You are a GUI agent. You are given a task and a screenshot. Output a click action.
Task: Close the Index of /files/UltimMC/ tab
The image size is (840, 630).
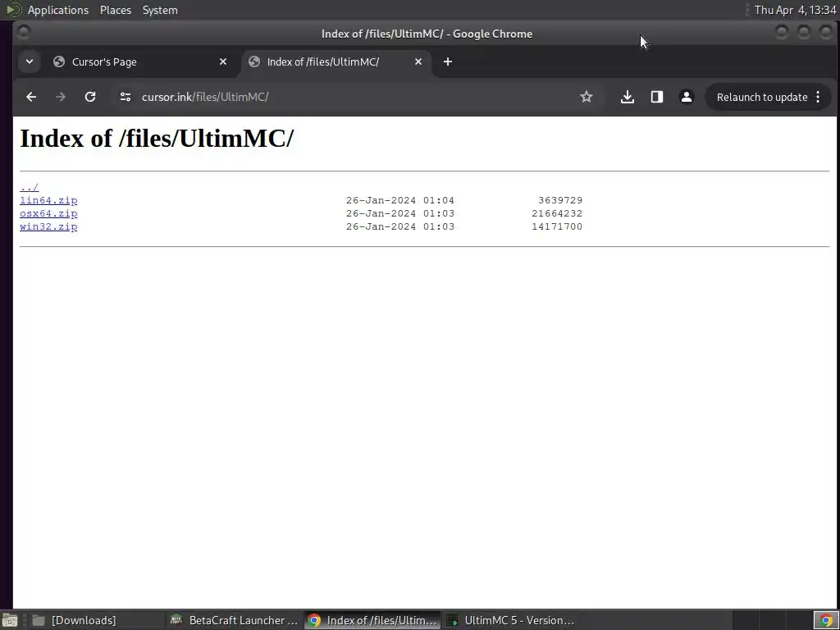[x=418, y=62]
